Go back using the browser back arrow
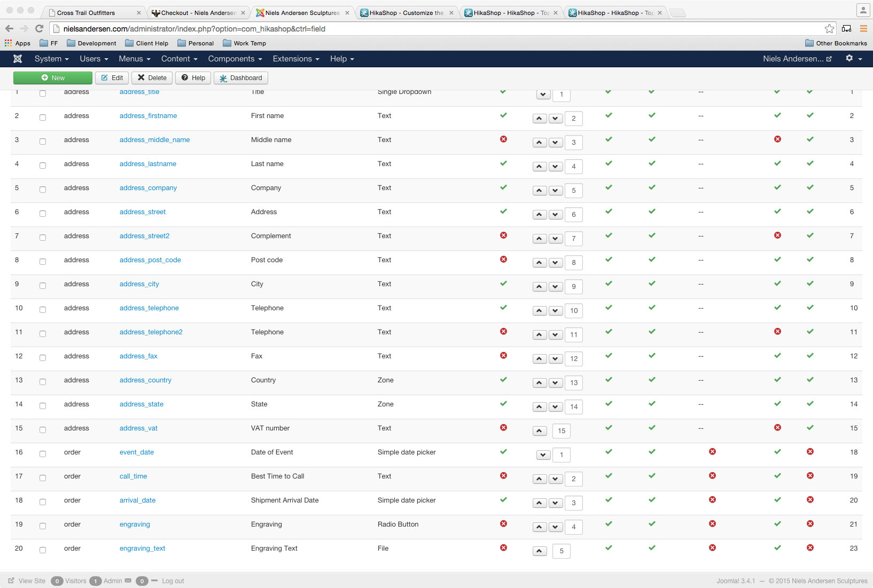 tap(9, 29)
